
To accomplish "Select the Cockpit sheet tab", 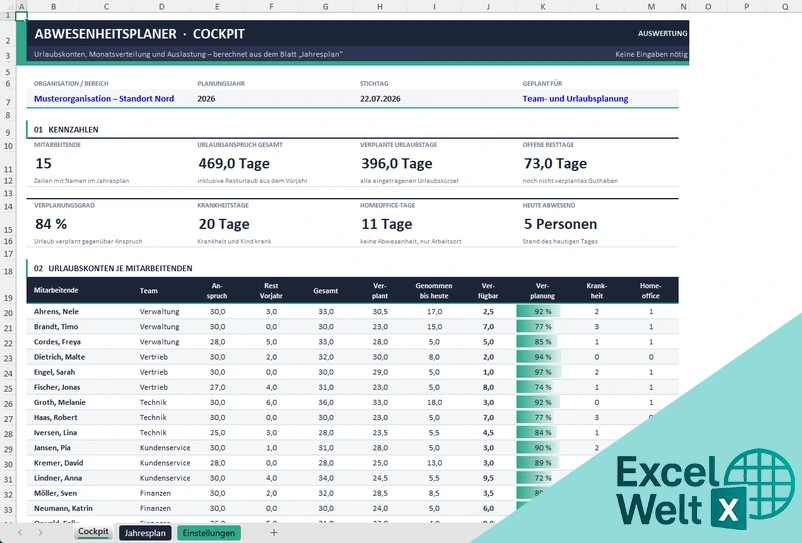I will tap(93, 532).
